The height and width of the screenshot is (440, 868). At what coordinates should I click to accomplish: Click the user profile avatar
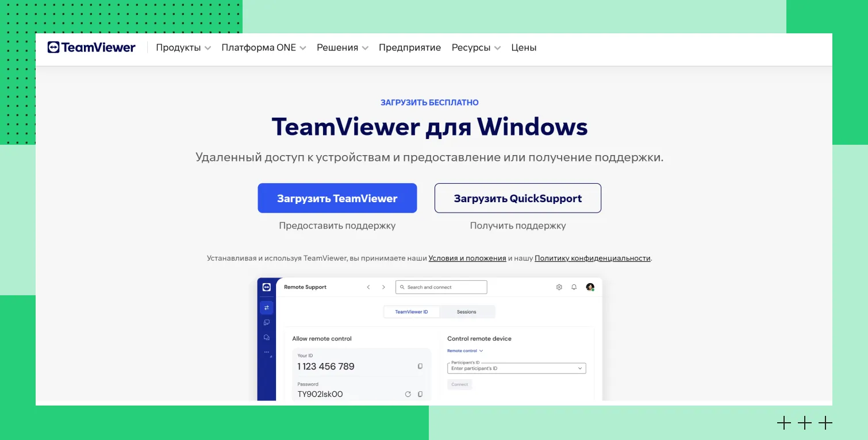pos(590,287)
